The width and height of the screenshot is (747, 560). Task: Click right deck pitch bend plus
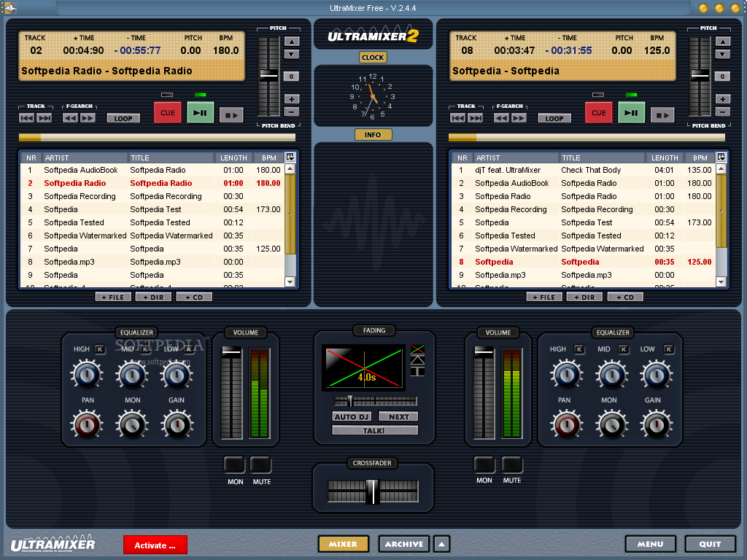pyautogui.click(x=723, y=99)
